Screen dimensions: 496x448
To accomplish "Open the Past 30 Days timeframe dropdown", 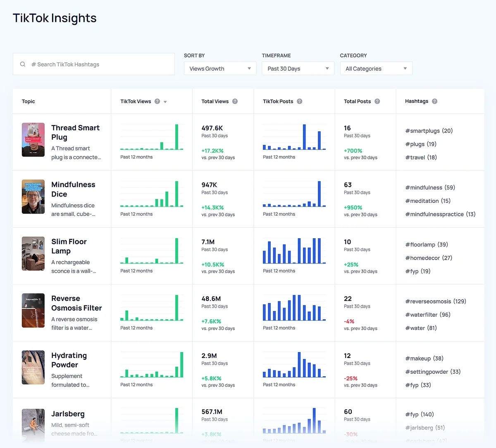I will click(x=298, y=69).
